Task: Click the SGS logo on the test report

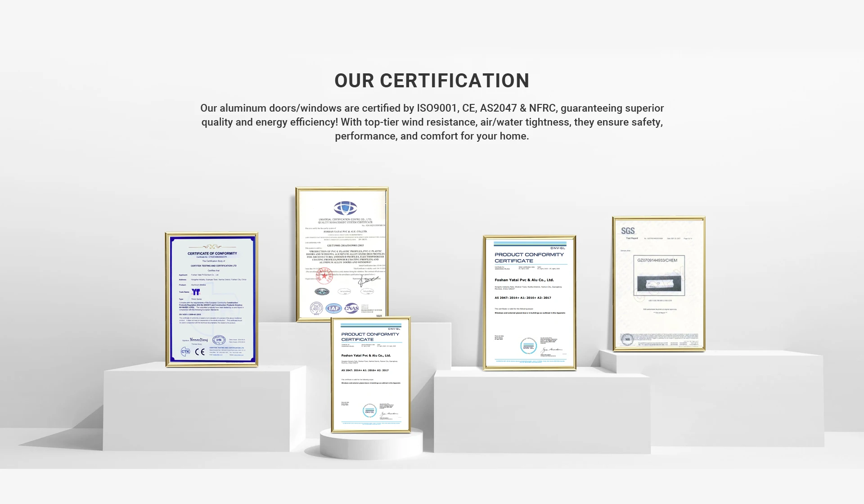Action: point(628,231)
